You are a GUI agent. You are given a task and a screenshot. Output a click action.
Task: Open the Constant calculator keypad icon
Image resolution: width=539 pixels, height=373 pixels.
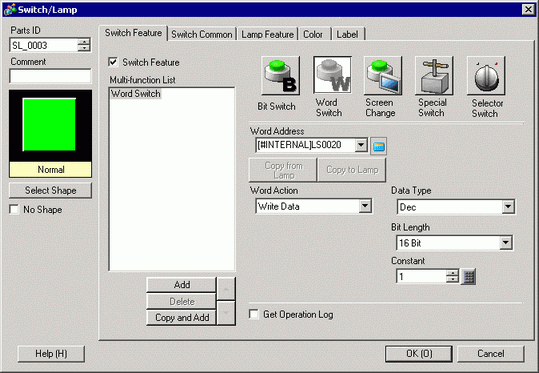point(469,277)
